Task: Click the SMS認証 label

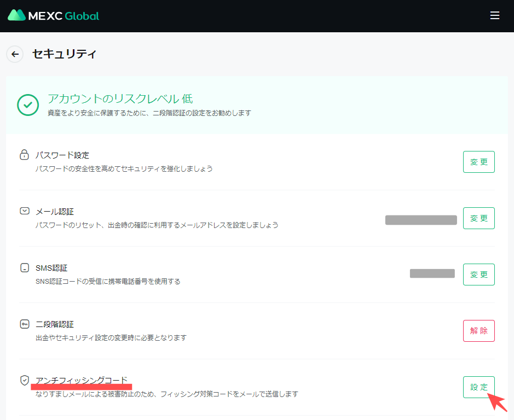Action: pyautogui.click(x=51, y=268)
